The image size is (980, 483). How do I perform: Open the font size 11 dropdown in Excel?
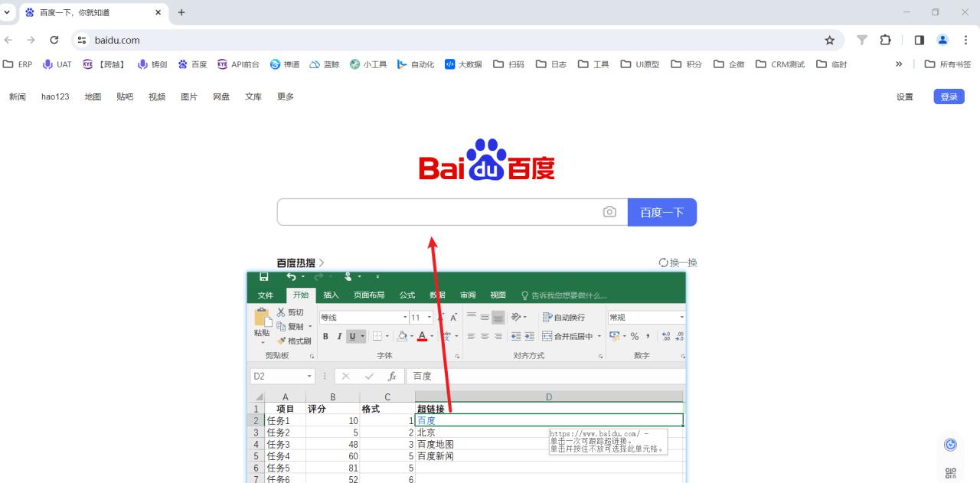pos(430,317)
